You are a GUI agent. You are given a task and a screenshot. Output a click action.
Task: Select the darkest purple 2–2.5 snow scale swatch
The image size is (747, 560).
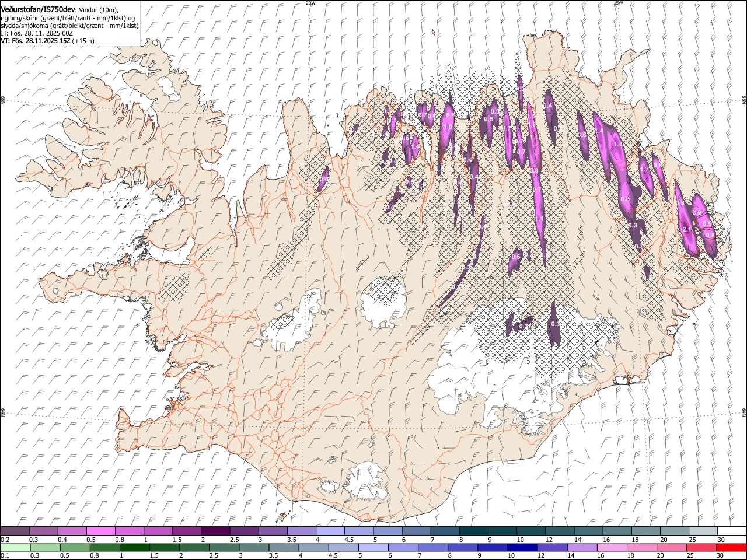tap(215, 531)
